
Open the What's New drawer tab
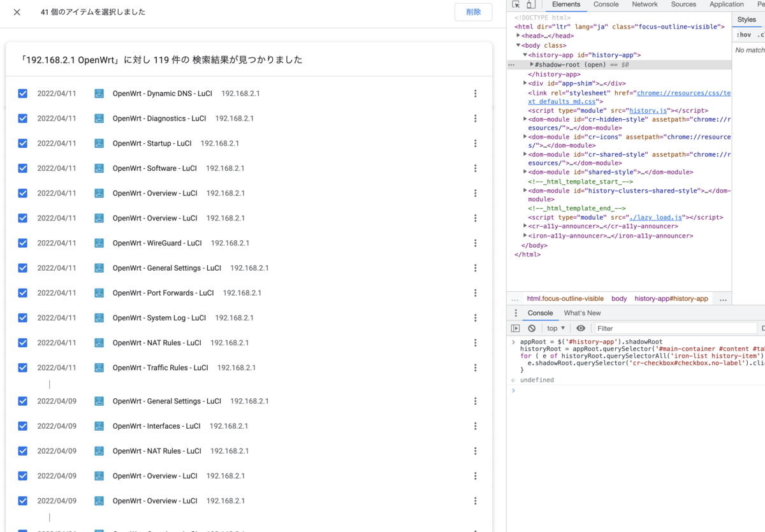(582, 313)
